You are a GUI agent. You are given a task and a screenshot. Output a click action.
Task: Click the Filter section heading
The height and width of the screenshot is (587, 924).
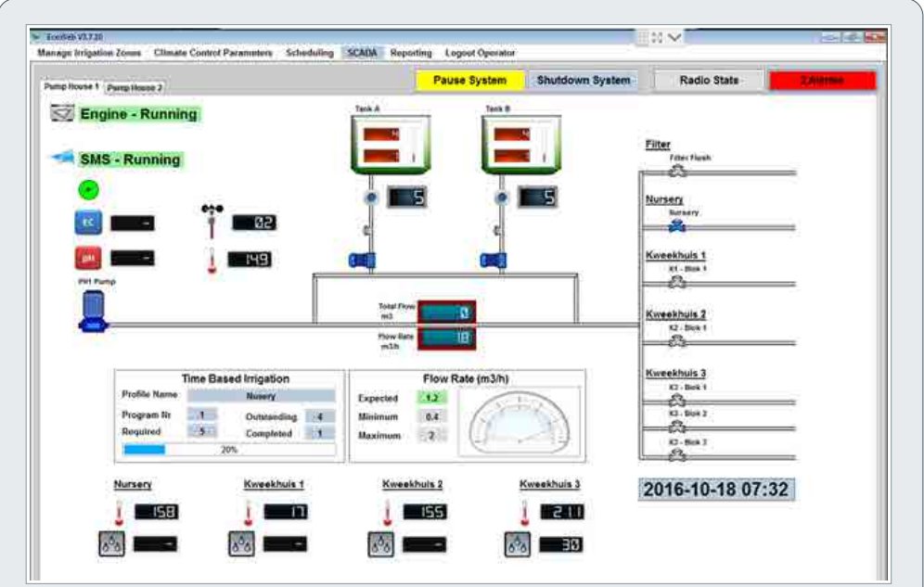tap(658, 145)
